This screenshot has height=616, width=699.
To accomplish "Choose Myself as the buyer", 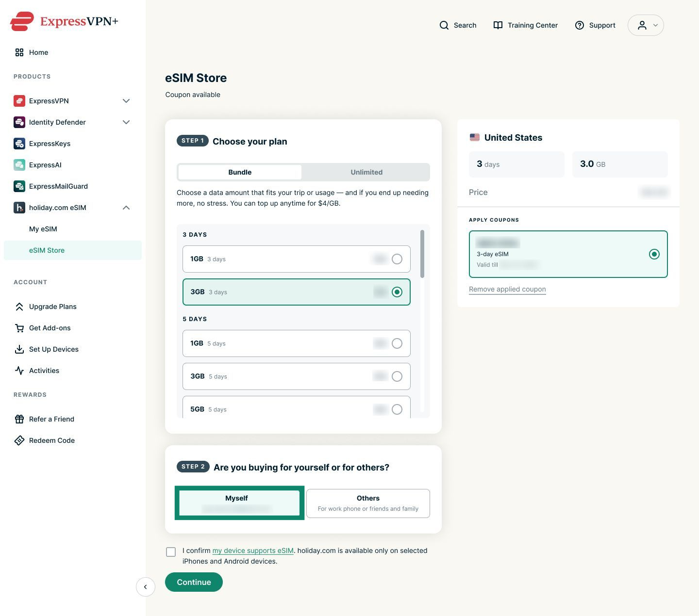I will [x=239, y=503].
